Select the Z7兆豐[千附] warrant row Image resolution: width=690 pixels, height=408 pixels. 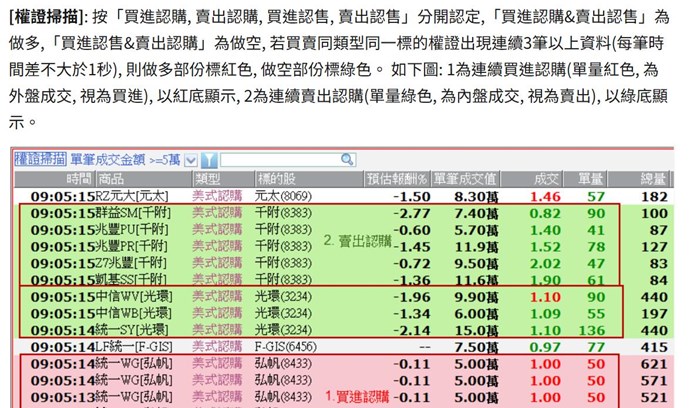pos(343,263)
